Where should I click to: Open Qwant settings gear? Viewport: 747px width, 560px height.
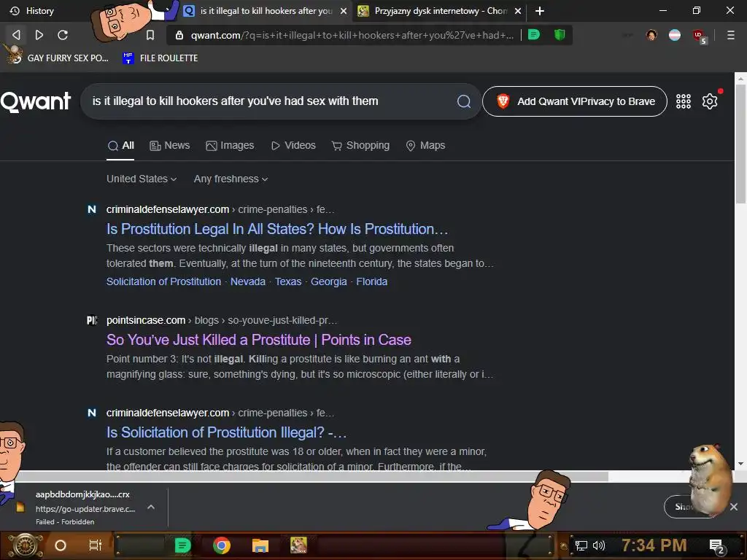click(710, 101)
